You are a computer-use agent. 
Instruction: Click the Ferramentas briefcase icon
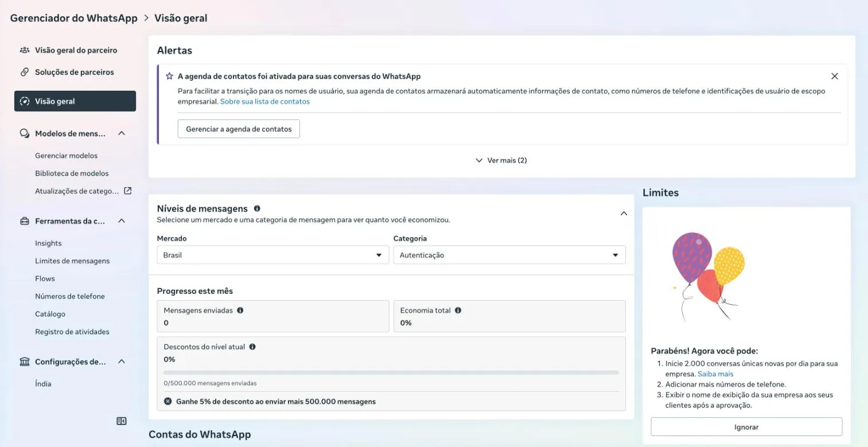click(x=25, y=221)
